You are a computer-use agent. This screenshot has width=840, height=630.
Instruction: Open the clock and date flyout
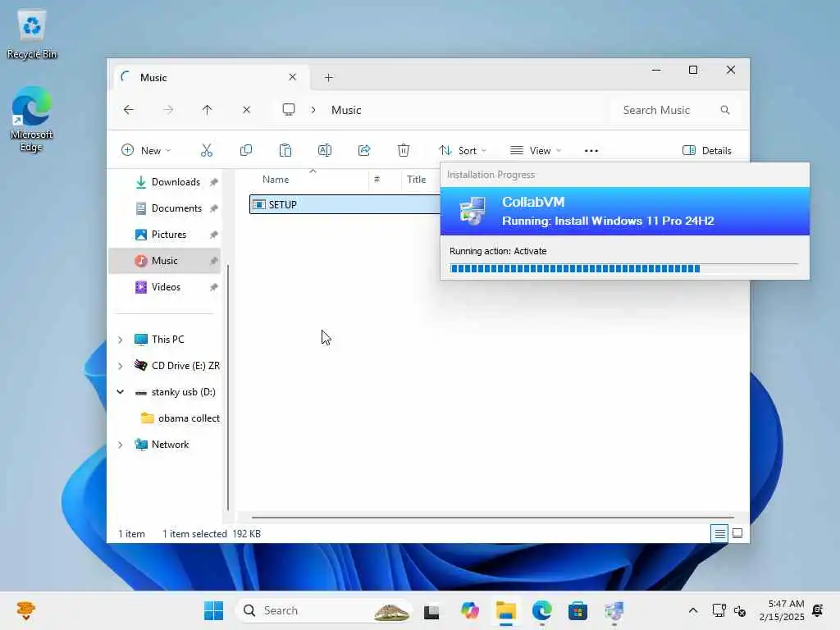tap(782, 610)
